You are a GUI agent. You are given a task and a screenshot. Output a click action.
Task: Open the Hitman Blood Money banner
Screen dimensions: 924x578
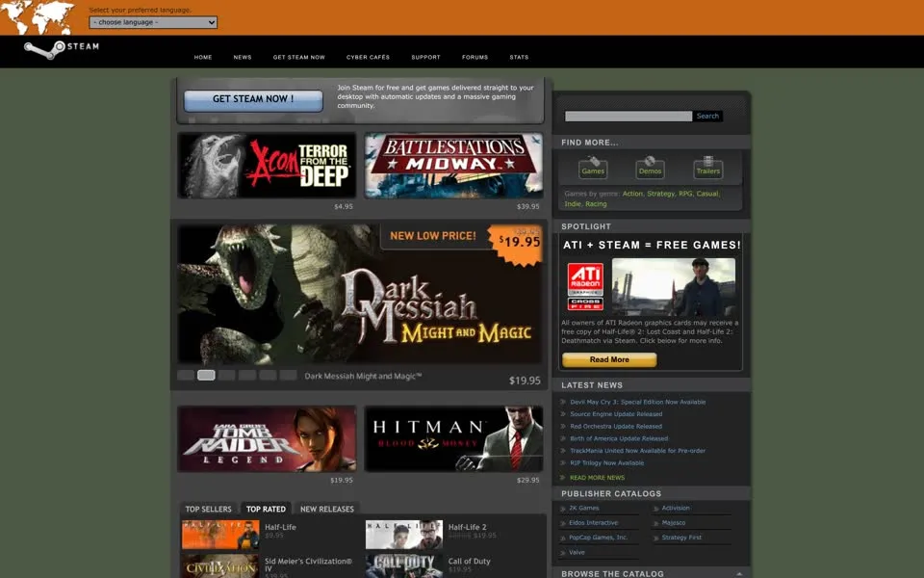coord(453,439)
